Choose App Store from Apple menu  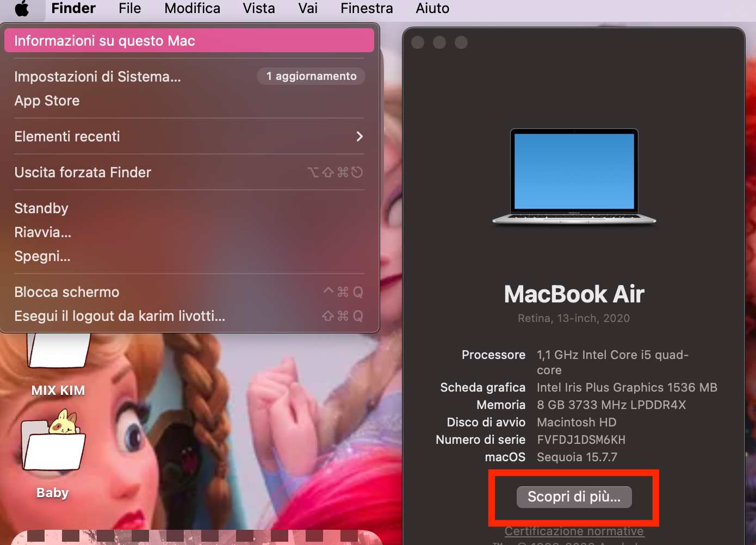(x=189, y=101)
